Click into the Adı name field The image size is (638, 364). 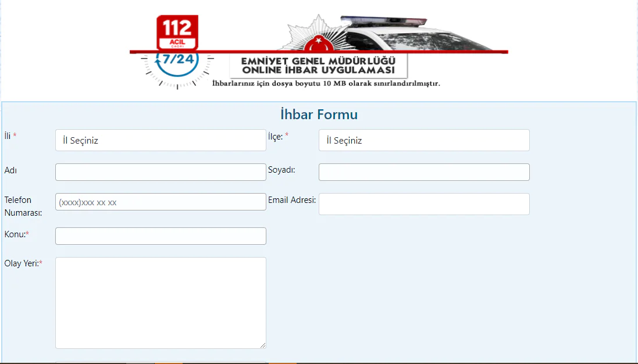coord(161,172)
